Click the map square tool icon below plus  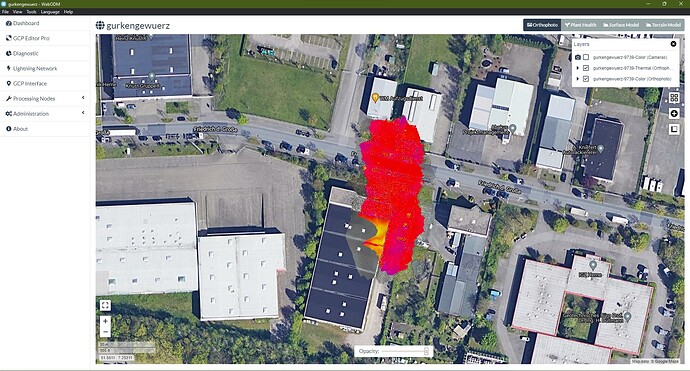point(674,129)
